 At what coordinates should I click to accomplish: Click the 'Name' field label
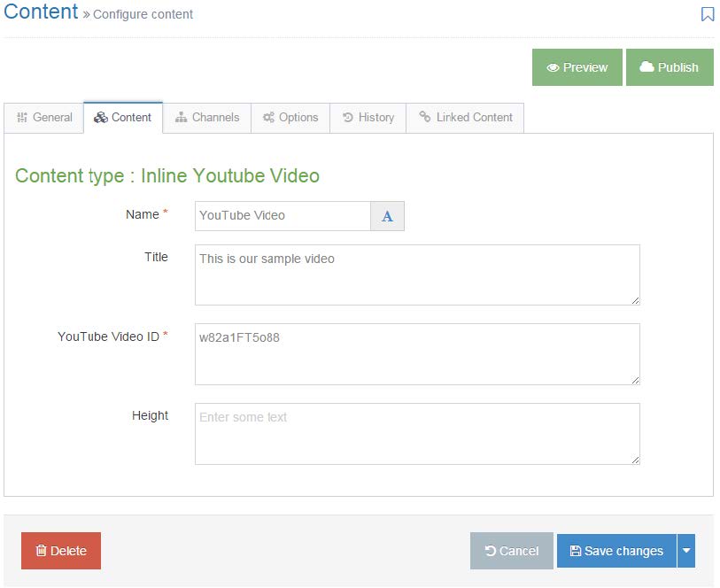pyautogui.click(x=143, y=214)
